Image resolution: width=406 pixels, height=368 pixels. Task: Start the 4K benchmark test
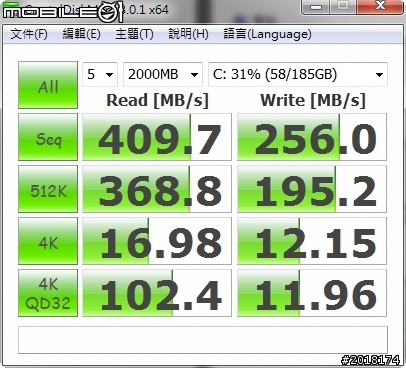point(48,241)
